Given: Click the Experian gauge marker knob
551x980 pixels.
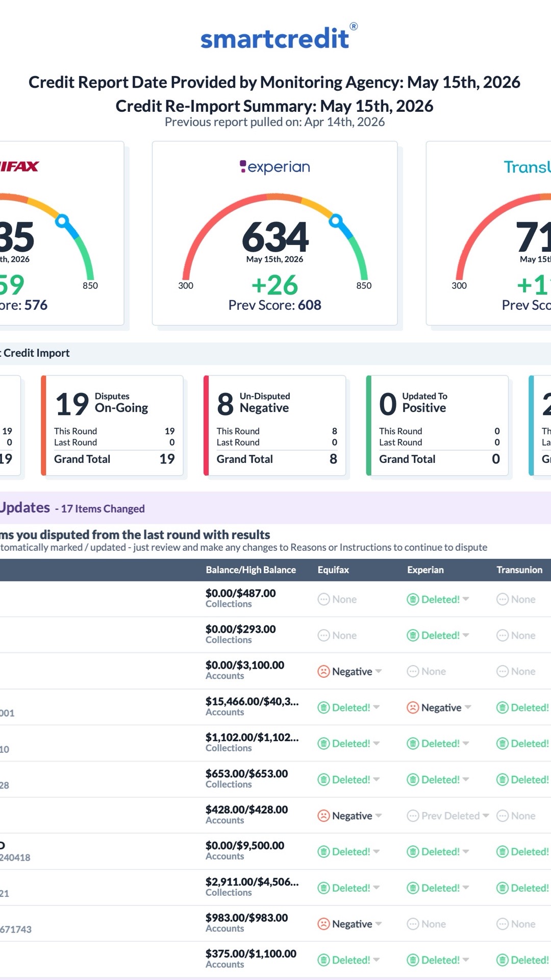Looking at the screenshot, I should coord(335,220).
